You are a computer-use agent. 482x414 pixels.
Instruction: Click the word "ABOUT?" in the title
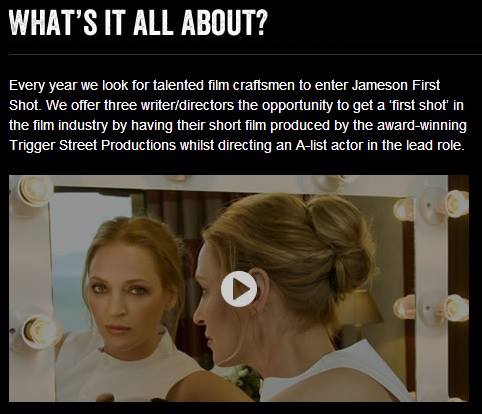tap(225, 22)
